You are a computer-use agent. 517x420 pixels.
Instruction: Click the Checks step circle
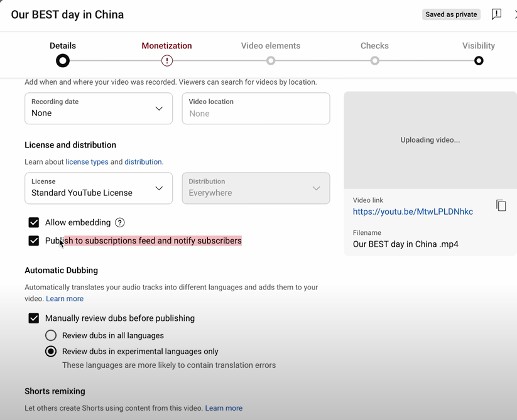point(374,61)
